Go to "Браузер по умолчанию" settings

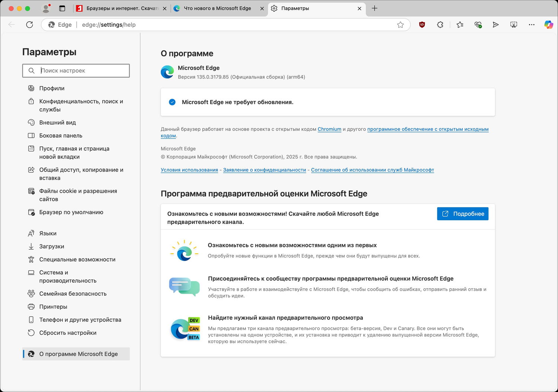76,212
